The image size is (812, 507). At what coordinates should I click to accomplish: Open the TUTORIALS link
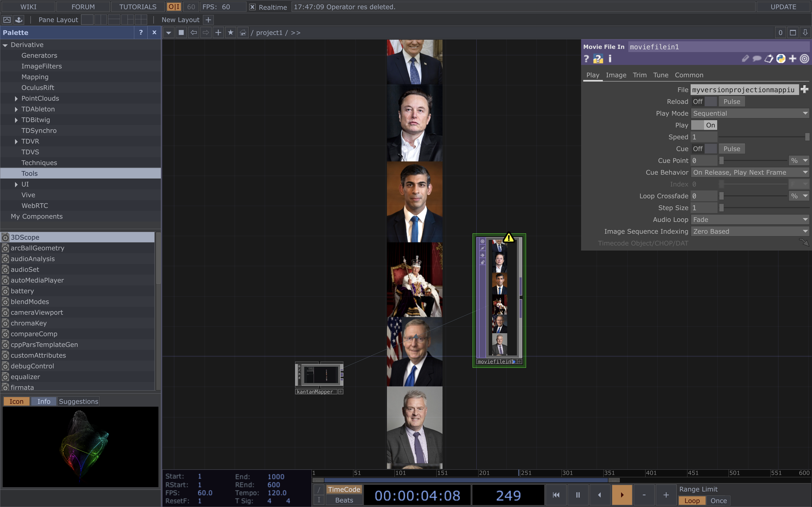click(x=137, y=7)
